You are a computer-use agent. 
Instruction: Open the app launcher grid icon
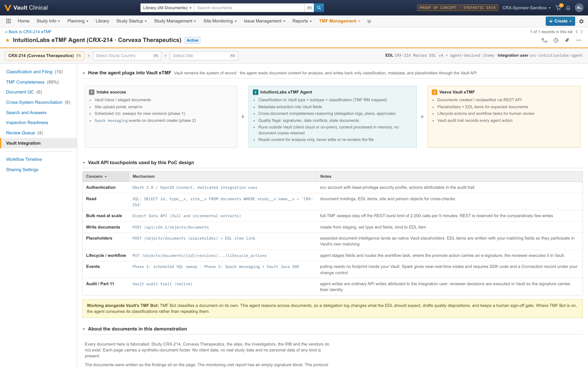8,21
